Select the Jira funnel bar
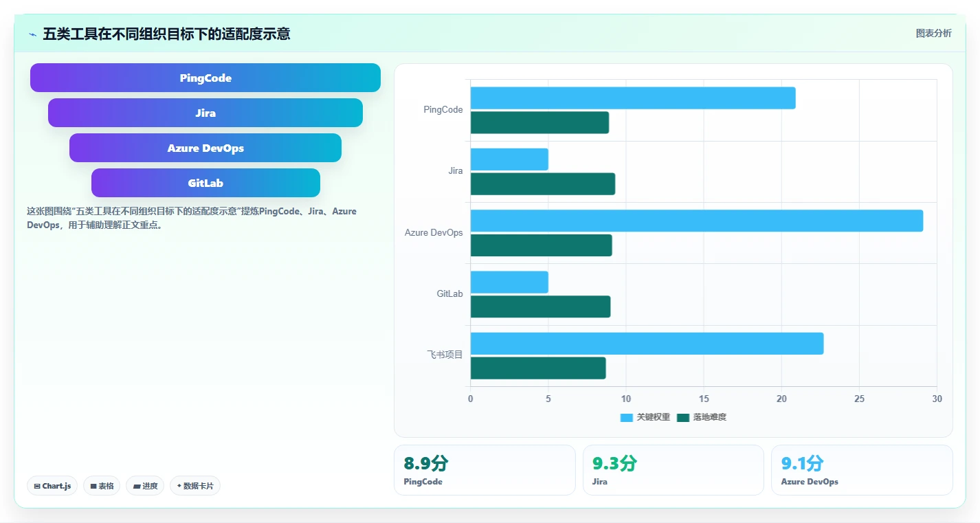This screenshot has height=523, width=980. coord(205,113)
